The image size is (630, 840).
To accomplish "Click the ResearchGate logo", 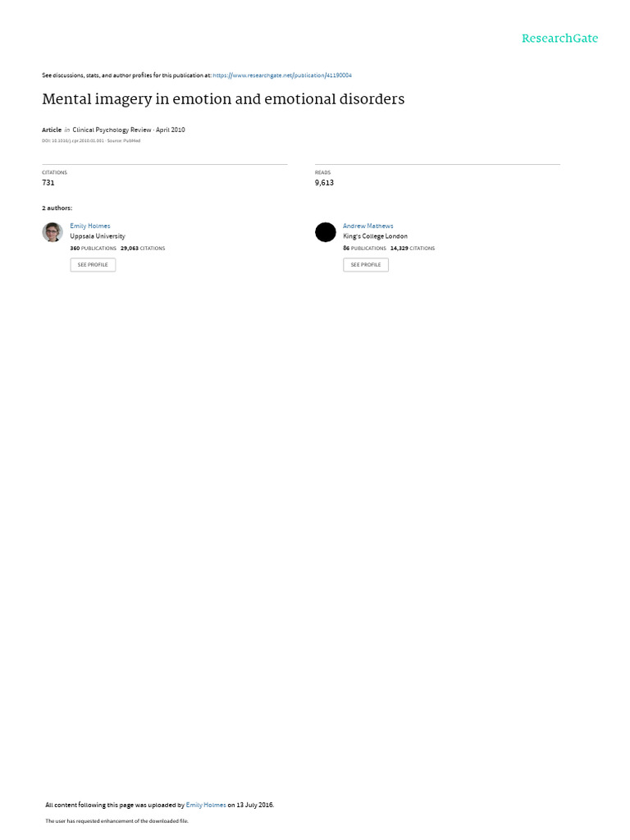I will click(x=559, y=39).
